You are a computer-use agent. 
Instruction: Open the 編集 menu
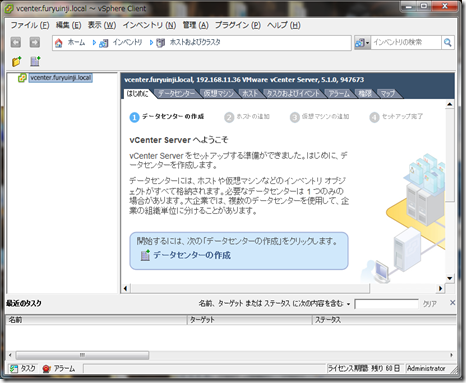coord(68,25)
